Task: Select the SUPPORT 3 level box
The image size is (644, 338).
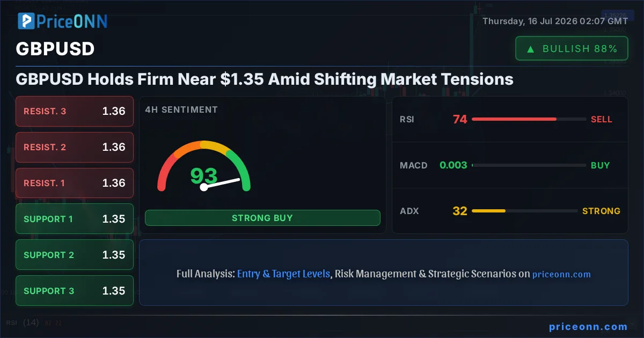Action: coord(75,291)
